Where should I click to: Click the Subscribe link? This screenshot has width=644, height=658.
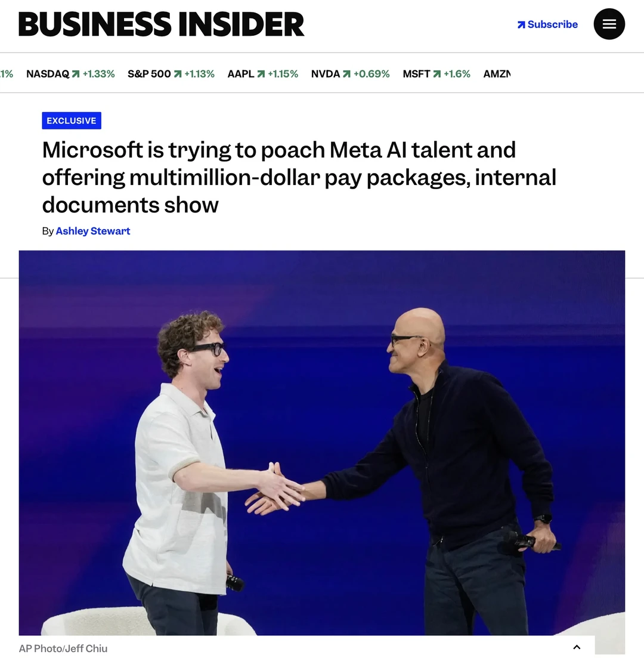(547, 24)
